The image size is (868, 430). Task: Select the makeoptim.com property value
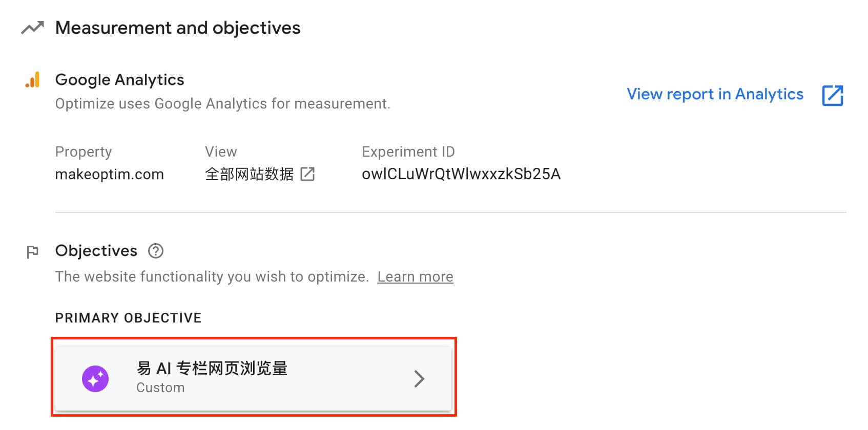point(109,175)
